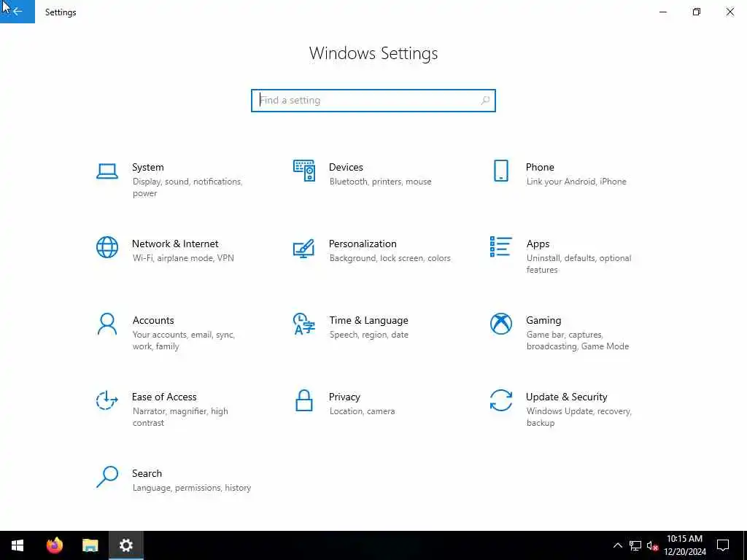This screenshot has width=747, height=560.
Task: Open the Personalization label
Action: [363, 244]
